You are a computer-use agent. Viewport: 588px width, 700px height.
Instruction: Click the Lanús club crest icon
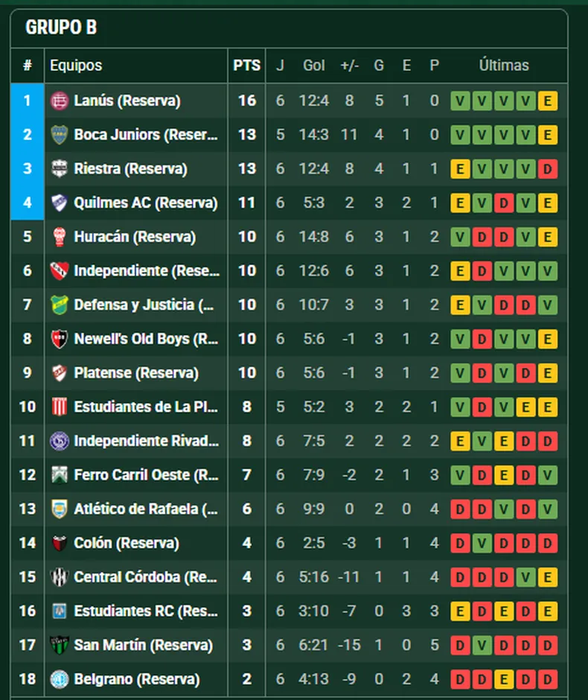pyautogui.click(x=60, y=101)
